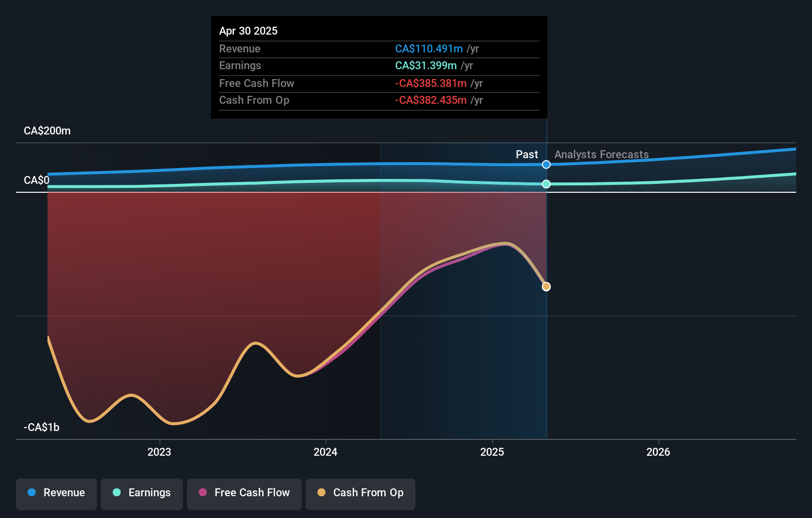Viewport: 812px width, 518px height.
Task: Click the Revenue row label in tooltip
Action: pyautogui.click(x=240, y=48)
